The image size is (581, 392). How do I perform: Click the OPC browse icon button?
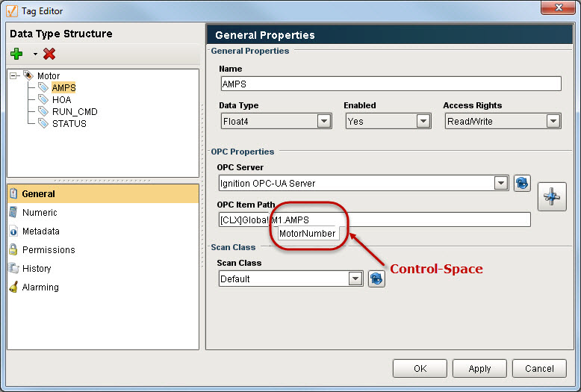pyautogui.click(x=552, y=196)
